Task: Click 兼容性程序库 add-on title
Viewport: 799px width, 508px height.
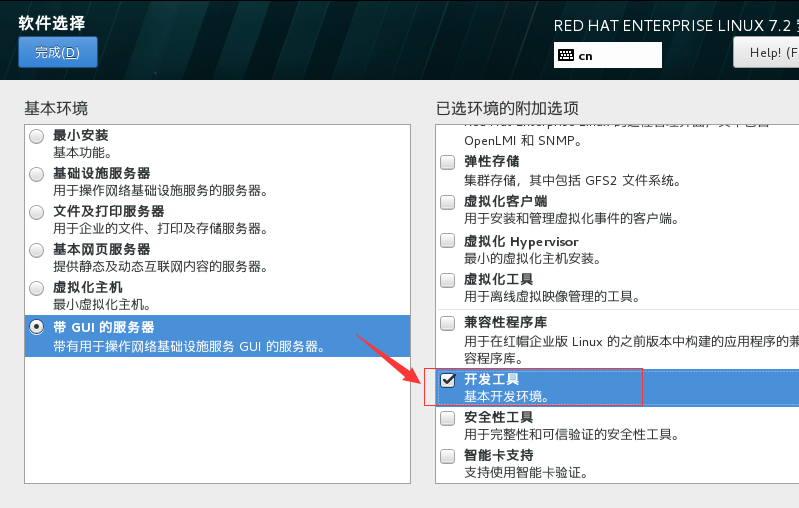Action: click(x=505, y=323)
